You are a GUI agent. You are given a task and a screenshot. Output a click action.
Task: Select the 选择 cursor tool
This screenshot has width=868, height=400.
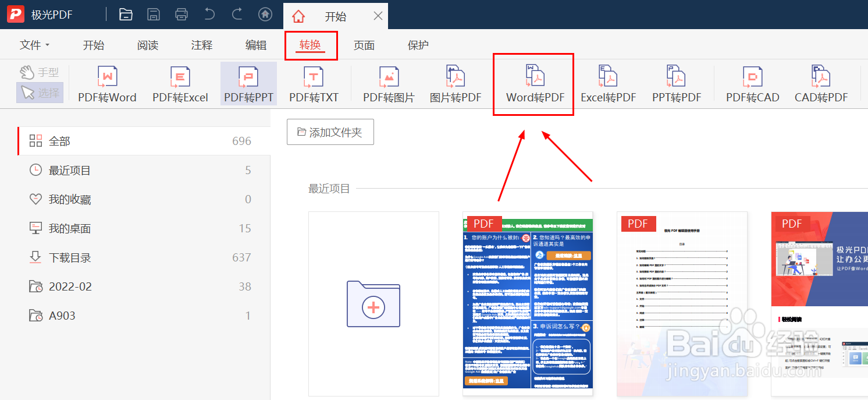[40, 93]
